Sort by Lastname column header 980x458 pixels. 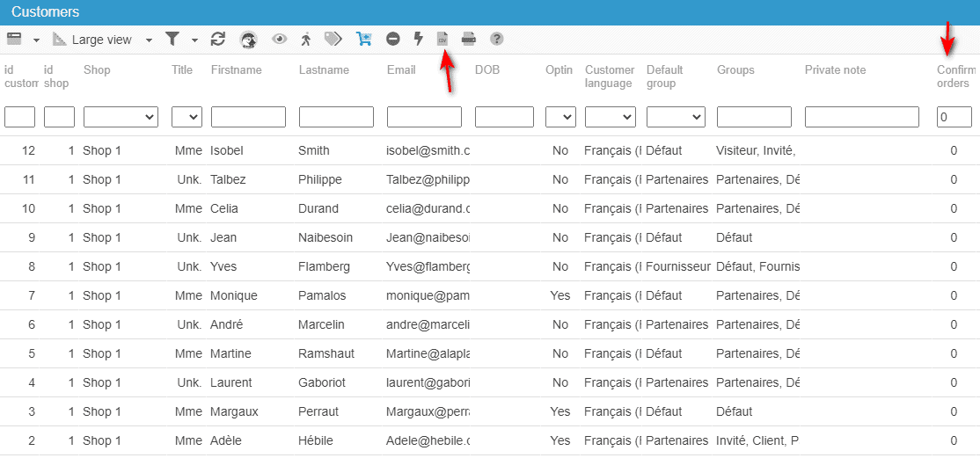(324, 70)
